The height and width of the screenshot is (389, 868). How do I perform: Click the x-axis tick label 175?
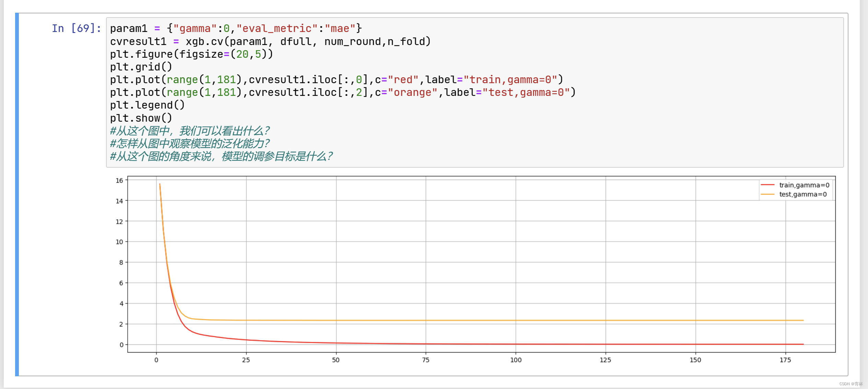pyautogui.click(x=785, y=360)
